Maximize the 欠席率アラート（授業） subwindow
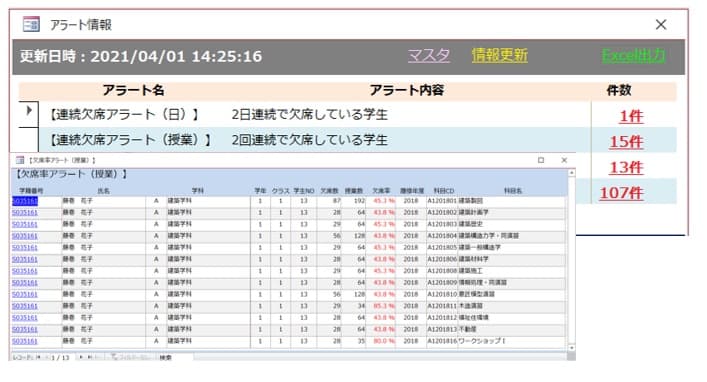 [x=541, y=160]
